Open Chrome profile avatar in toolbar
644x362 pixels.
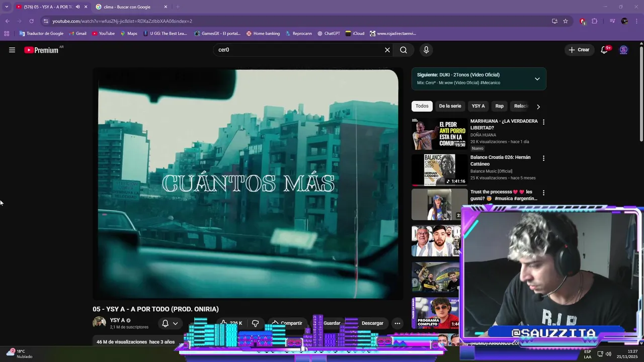[x=624, y=21]
